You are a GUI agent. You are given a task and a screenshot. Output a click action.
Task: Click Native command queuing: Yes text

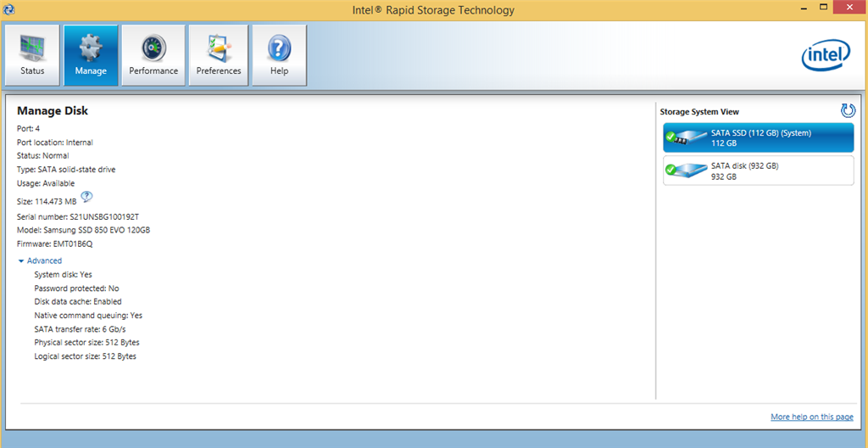88,316
